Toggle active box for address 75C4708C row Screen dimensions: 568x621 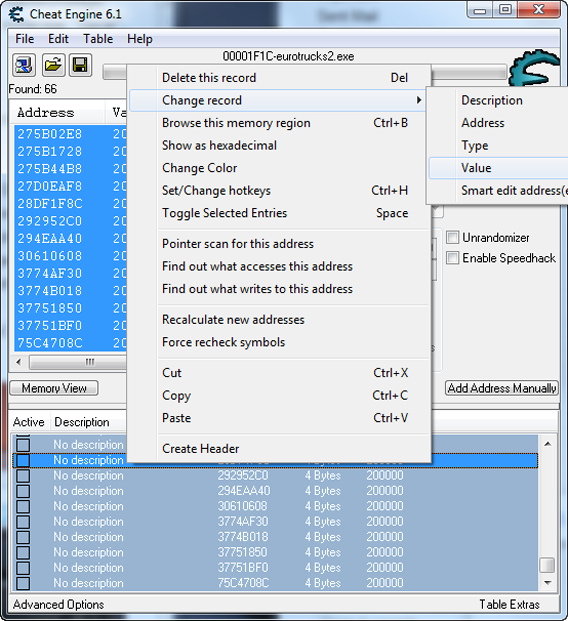[23, 583]
